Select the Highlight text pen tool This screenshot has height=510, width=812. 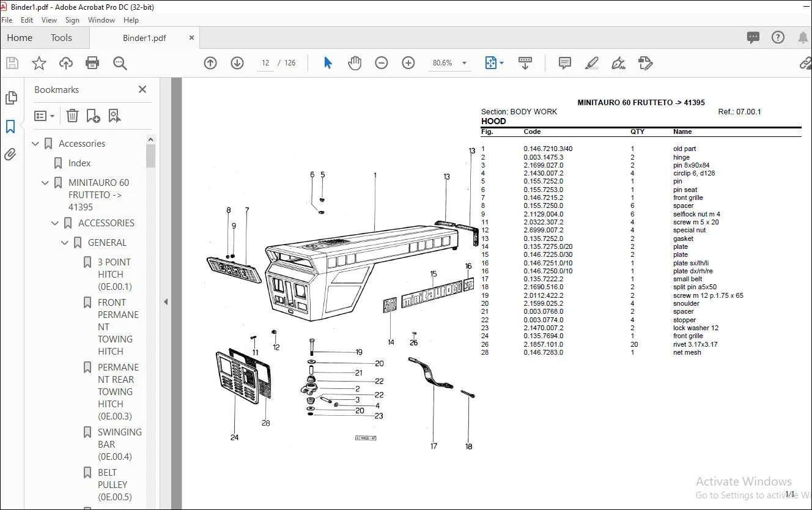592,63
